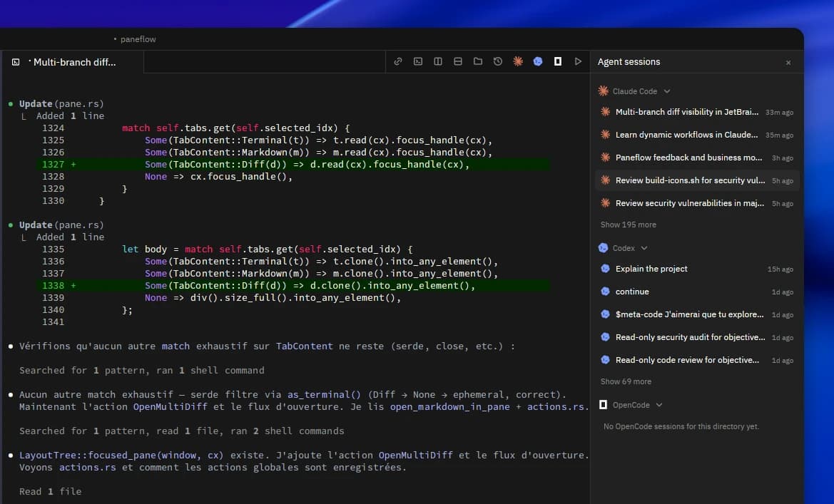Click the Codex group icon in the sidebar
Image resolution: width=834 pixels, height=504 pixels.
tap(603, 248)
